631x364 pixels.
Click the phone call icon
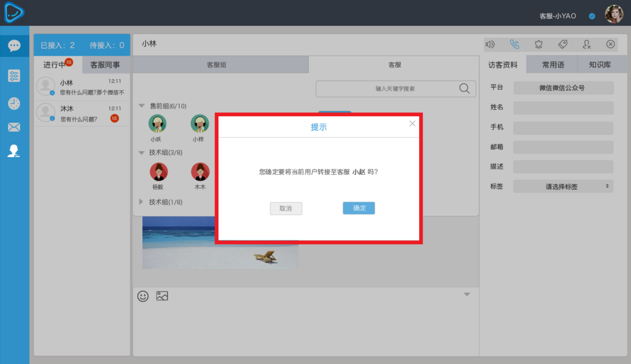514,44
